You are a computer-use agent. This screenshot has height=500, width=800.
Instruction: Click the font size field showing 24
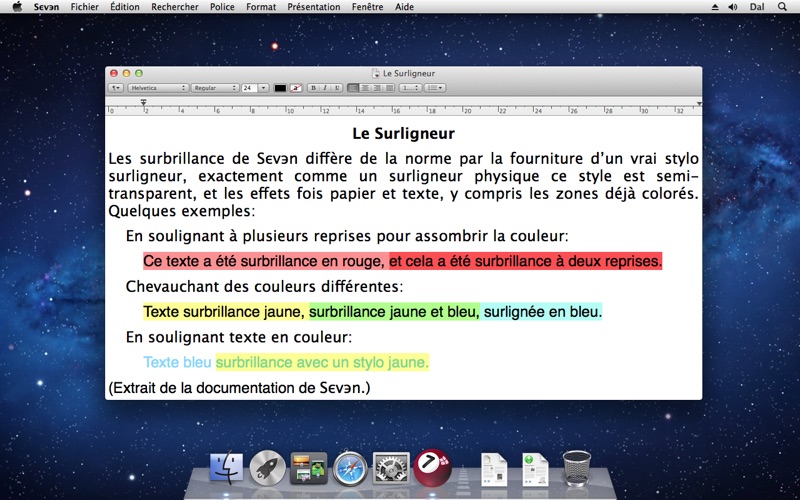[248, 88]
